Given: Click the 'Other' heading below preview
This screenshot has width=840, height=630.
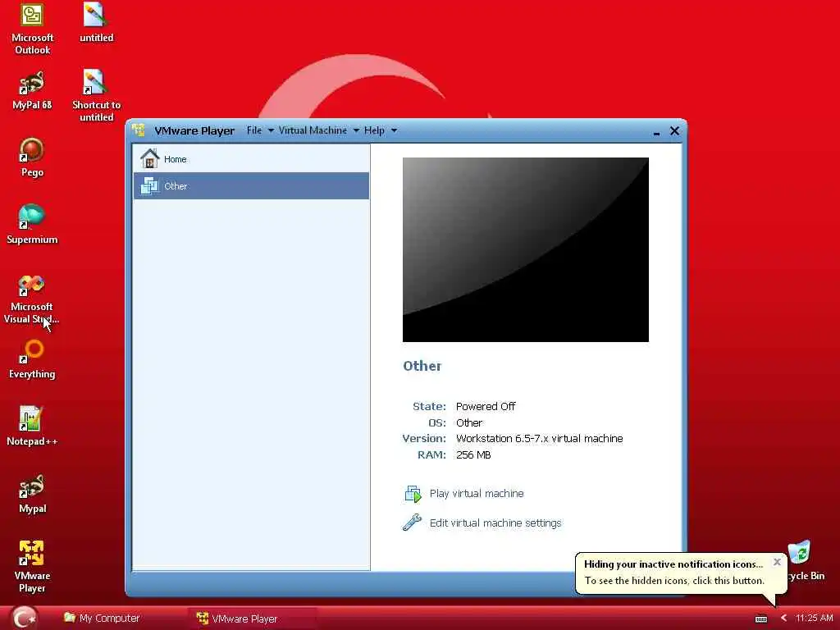Looking at the screenshot, I should 422,366.
